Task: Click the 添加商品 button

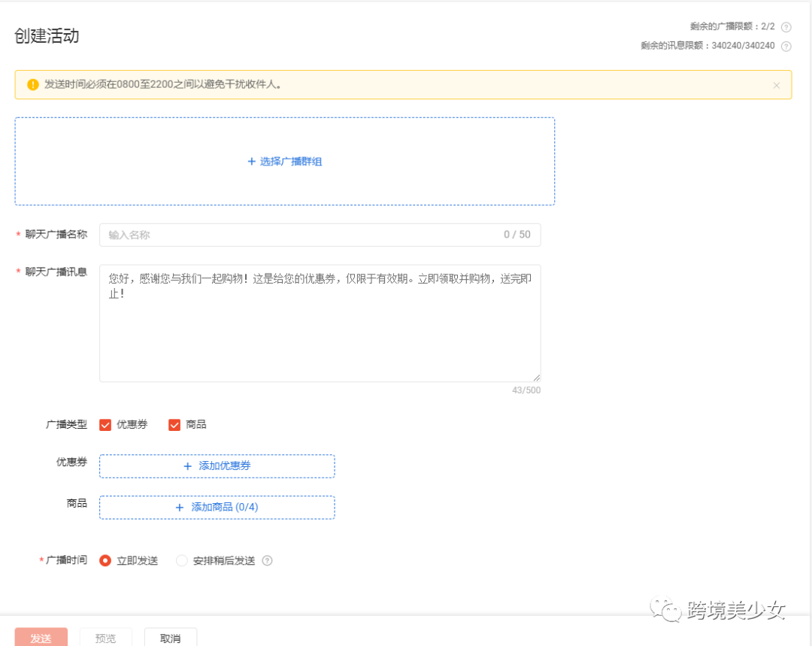Action: pos(217,508)
